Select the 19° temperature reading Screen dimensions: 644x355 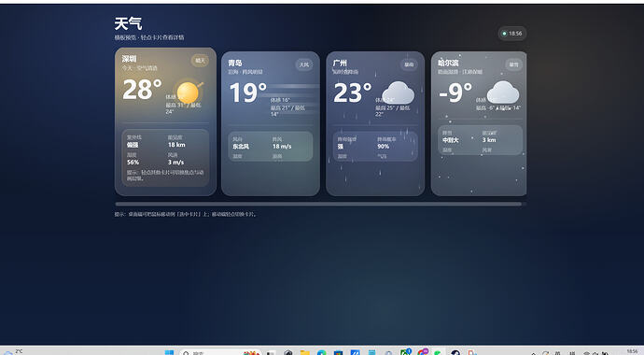click(247, 92)
